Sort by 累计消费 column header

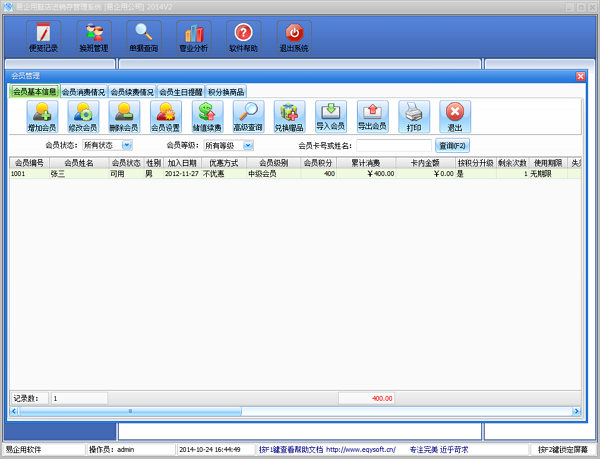[x=366, y=163]
